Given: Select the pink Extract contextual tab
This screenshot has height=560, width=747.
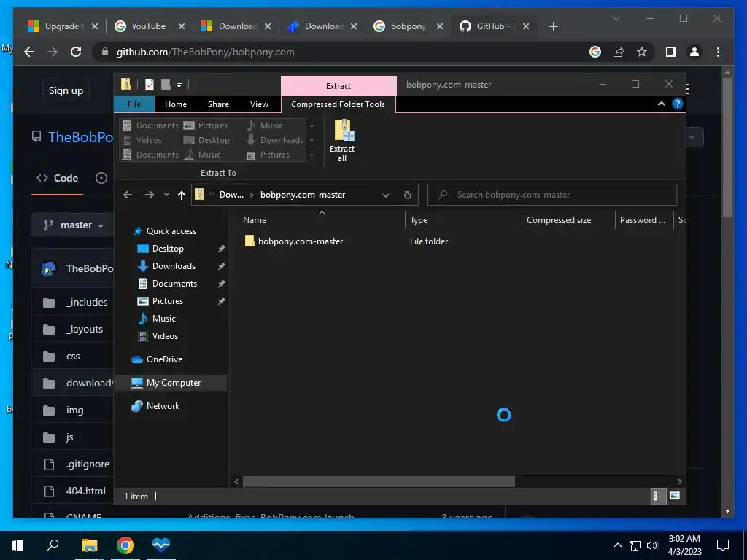Looking at the screenshot, I should pos(338,86).
